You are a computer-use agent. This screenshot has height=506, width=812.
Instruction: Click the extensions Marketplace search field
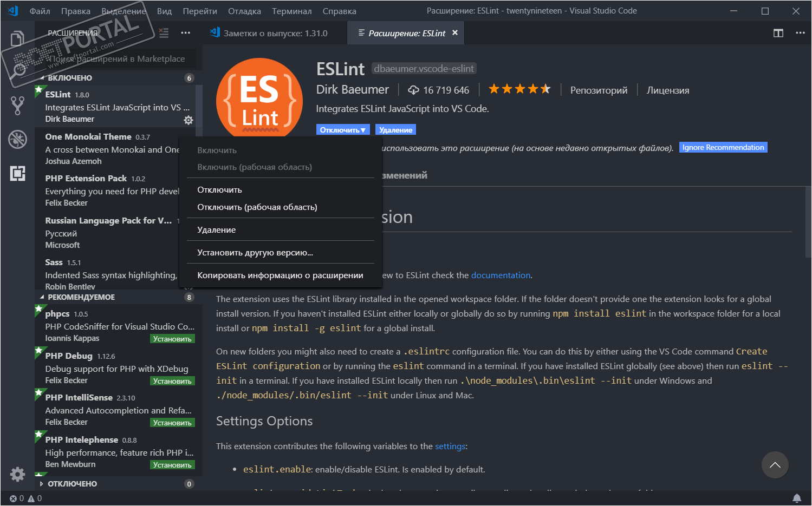[119, 58]
